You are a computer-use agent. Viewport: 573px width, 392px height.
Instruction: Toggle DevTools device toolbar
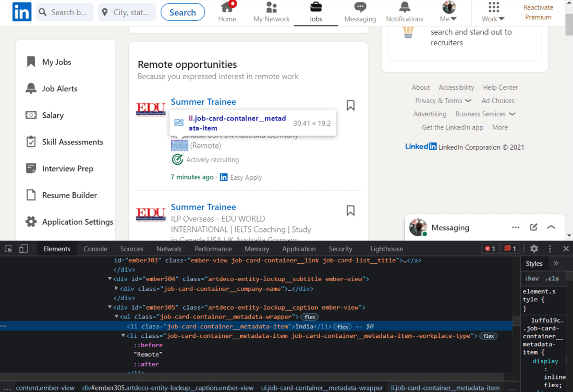click(23, 249)
